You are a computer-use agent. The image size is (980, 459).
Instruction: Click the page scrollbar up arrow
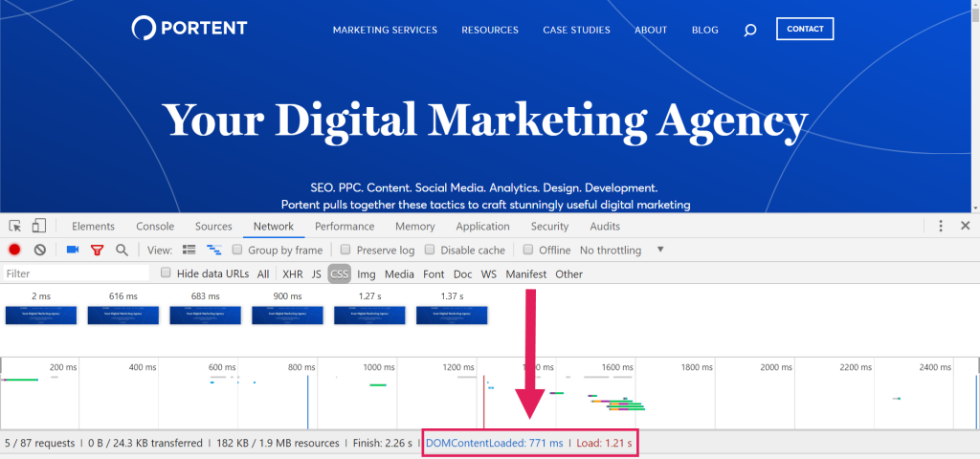coord(975,5)
